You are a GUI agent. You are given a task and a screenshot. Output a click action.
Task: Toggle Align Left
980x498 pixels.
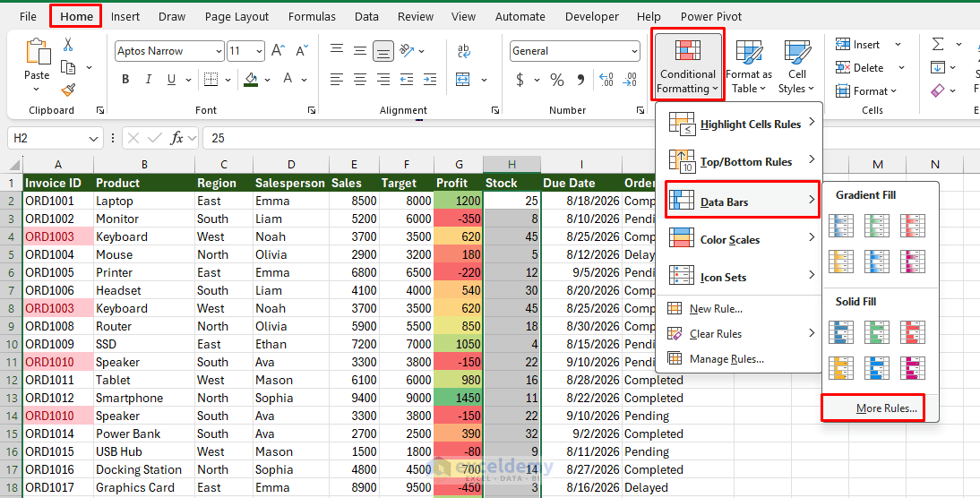pos(337,80)
